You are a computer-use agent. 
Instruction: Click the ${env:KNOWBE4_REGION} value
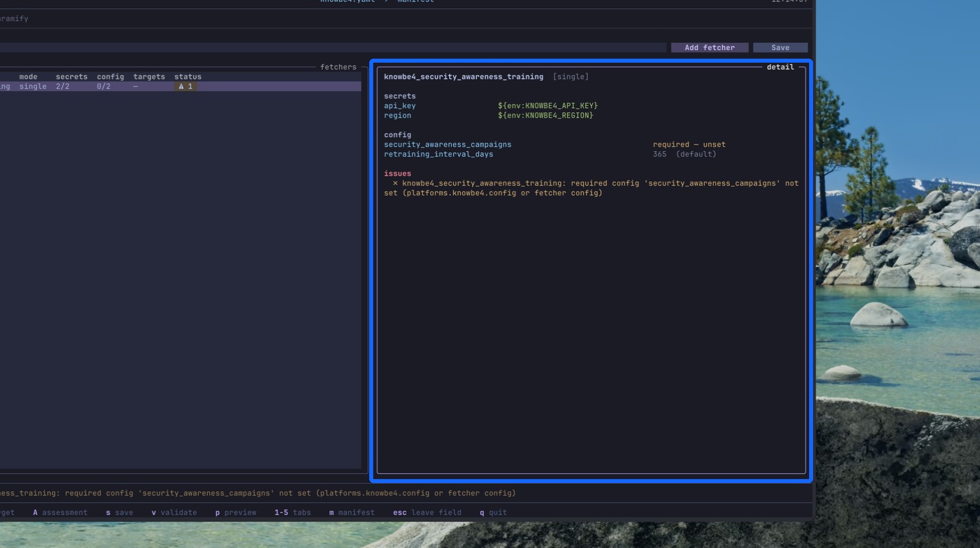546,116
